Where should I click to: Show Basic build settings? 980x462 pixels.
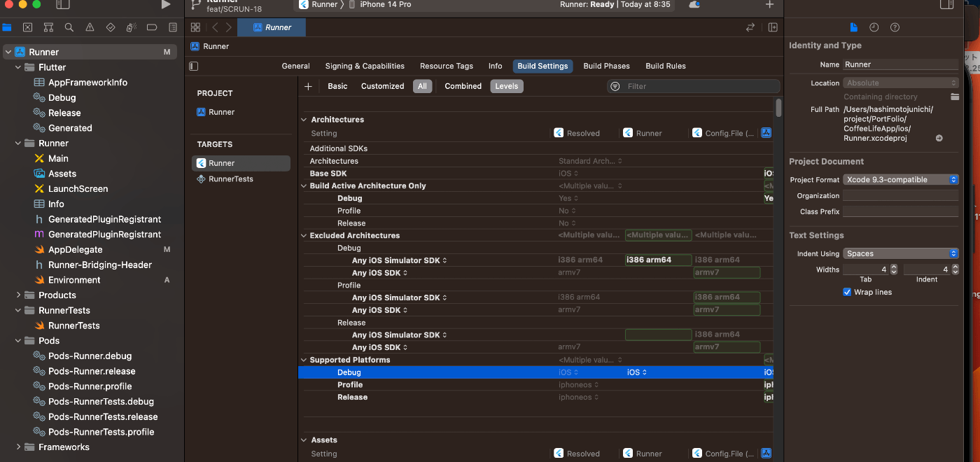(x=337, y=86)
